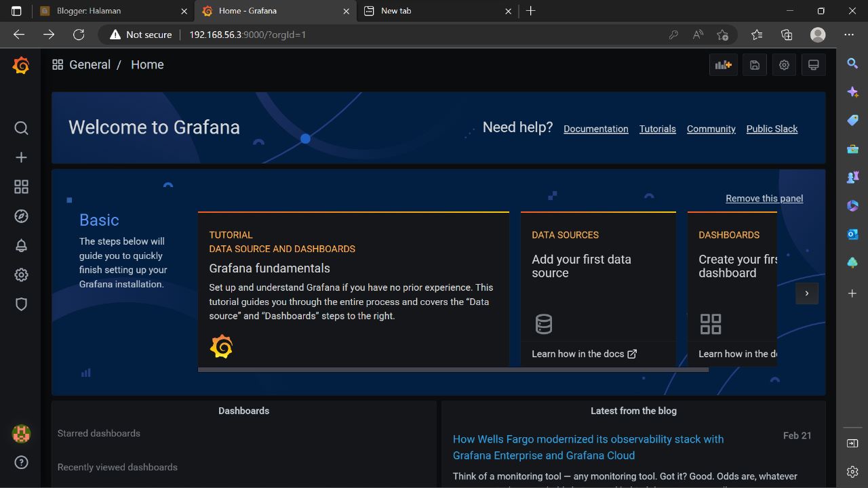The image size is (868, 488).
Task: Open the Edge sidebar Outlook icon
Action: click(x=852, y=234)
